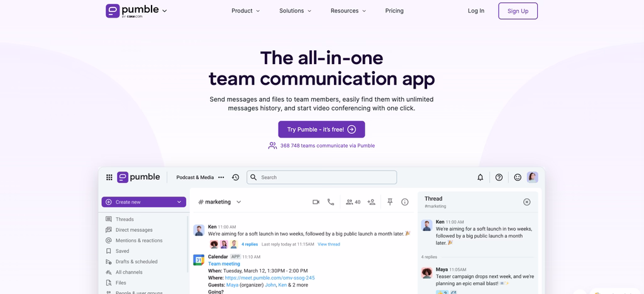Open Saved in the sidebar
644x294 pixels.
[x=122, y=251]
